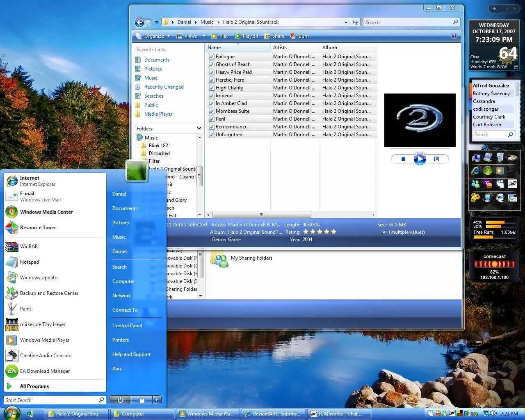Select the Blink 182 folder in tree
The height and width of the screenshot is (420, 525).
158,146
